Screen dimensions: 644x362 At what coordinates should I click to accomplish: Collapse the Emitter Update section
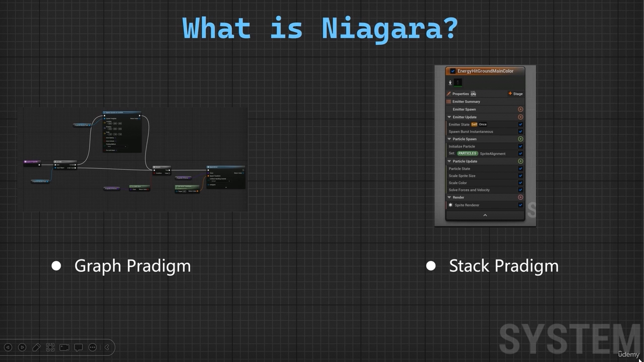pos(449,117)
